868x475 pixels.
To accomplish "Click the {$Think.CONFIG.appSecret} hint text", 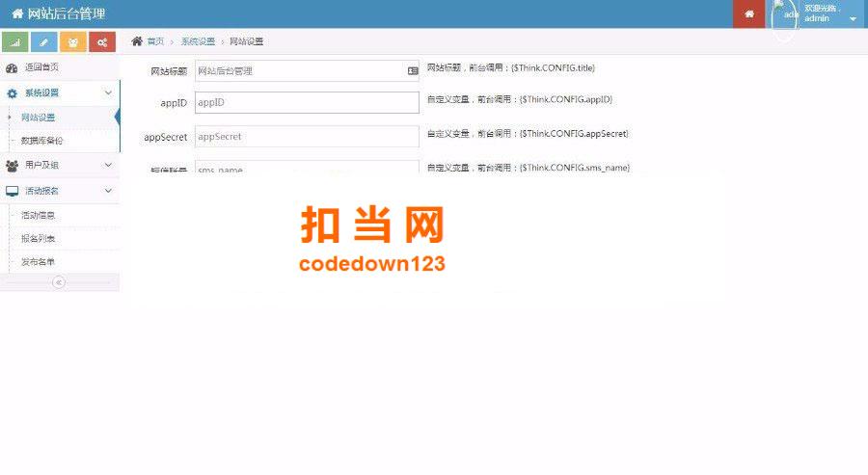I will coord(574,134).
